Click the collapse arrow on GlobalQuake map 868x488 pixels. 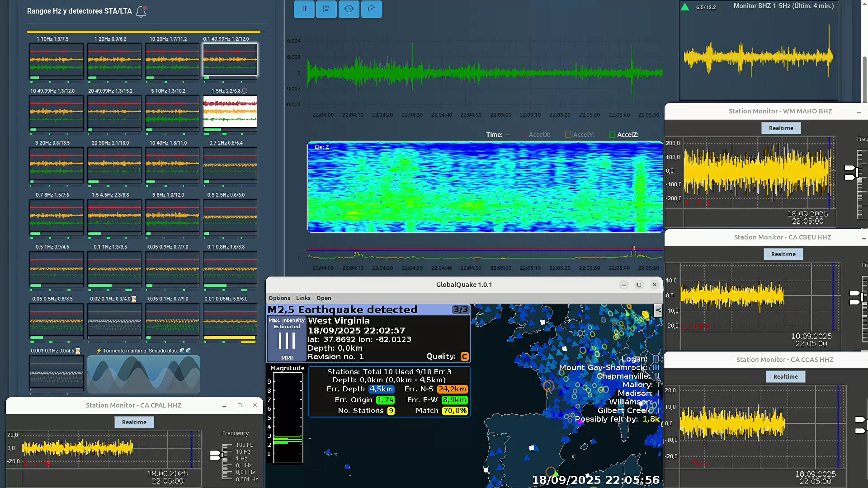[x=658, y=310]
